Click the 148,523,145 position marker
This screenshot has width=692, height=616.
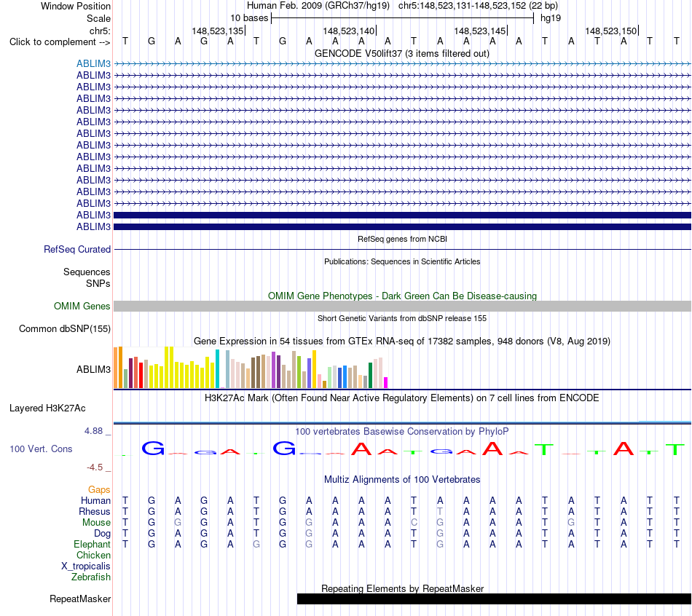click(480, 31)
